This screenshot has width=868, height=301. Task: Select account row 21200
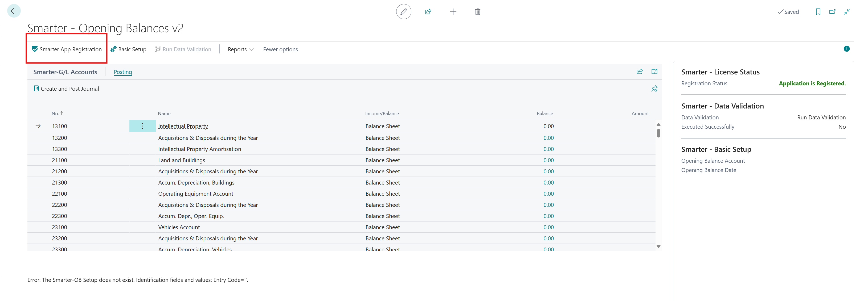point(341,172)
